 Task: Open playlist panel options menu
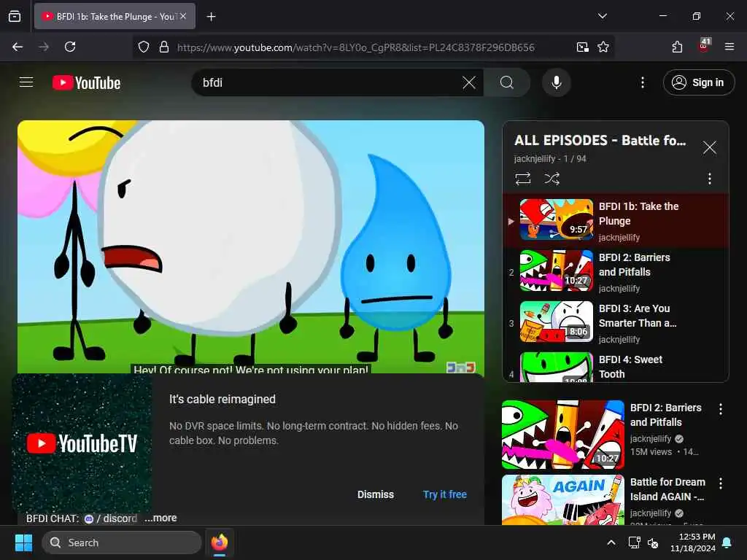(709, 179)
